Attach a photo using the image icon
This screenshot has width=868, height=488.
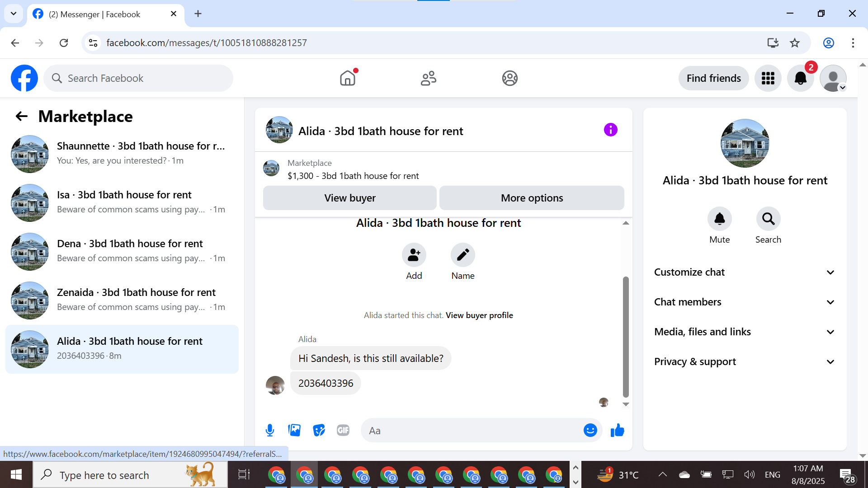294,430
